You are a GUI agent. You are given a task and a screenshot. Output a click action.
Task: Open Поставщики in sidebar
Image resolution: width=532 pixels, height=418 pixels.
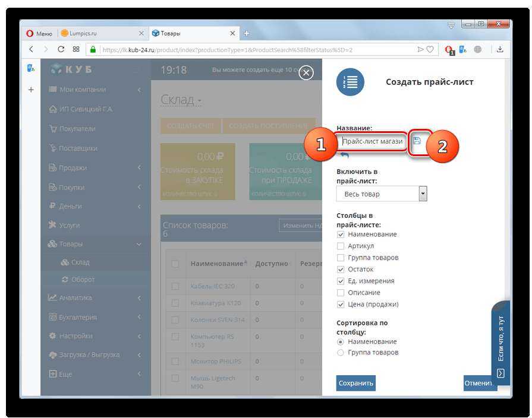pos(78,148)
